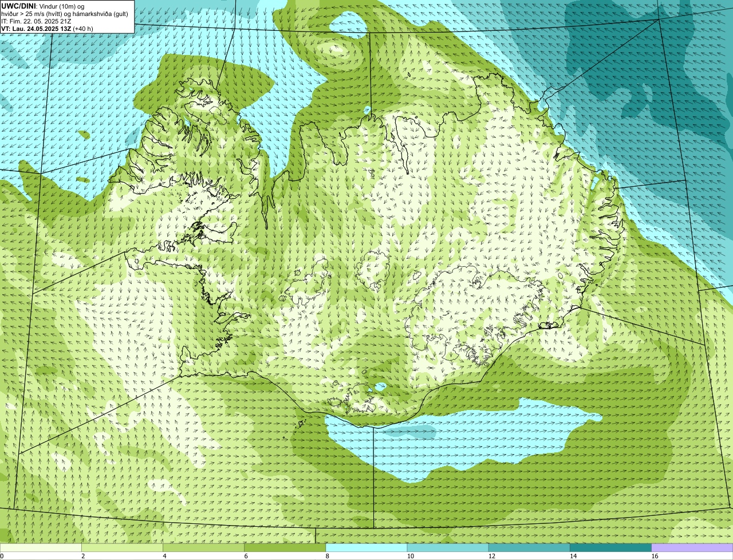Viewport: 733px width, 560px height.
Task: Click the "16" label on the color scale
Action: click(x=655, y=556)
